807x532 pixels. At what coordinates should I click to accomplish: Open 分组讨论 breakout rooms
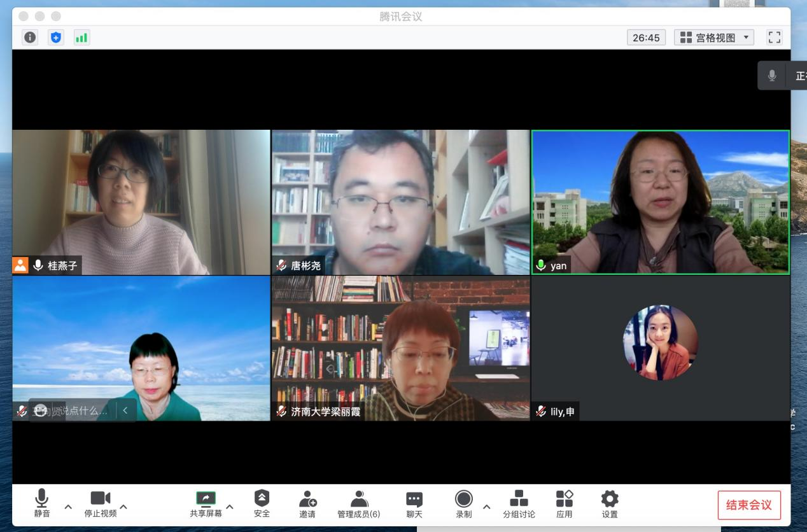coord(519,505)
